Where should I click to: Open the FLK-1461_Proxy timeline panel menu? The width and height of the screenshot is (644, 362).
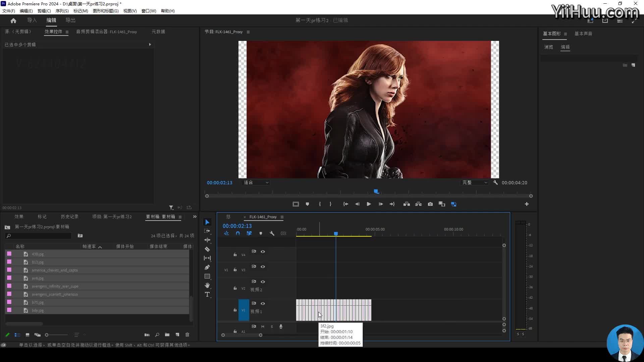click(282, 217)
